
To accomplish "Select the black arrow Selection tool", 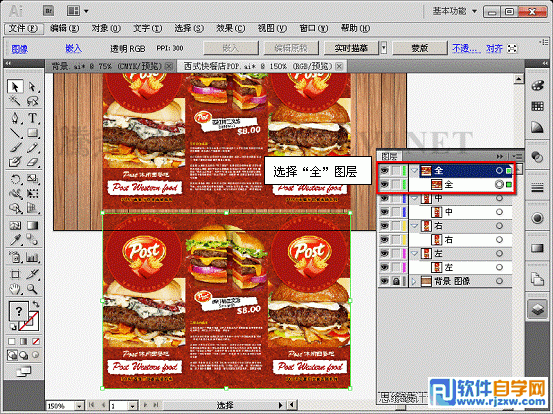I will click(x=15, y=87).
